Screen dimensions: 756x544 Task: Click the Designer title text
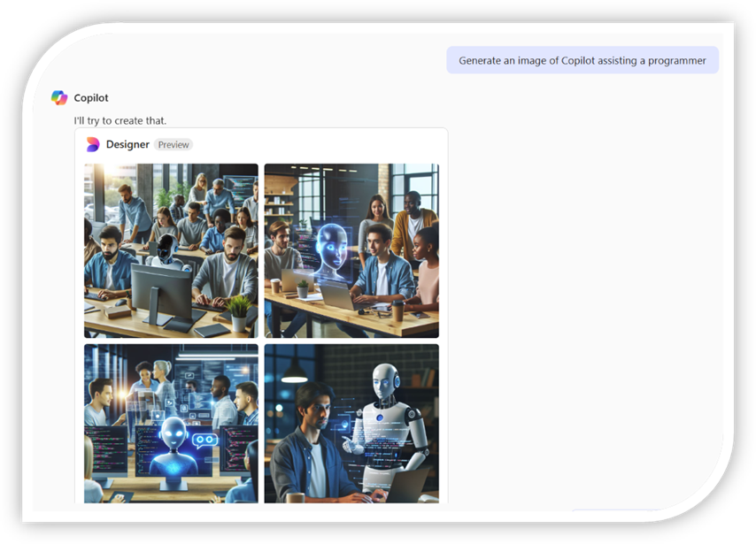(127, 144)
